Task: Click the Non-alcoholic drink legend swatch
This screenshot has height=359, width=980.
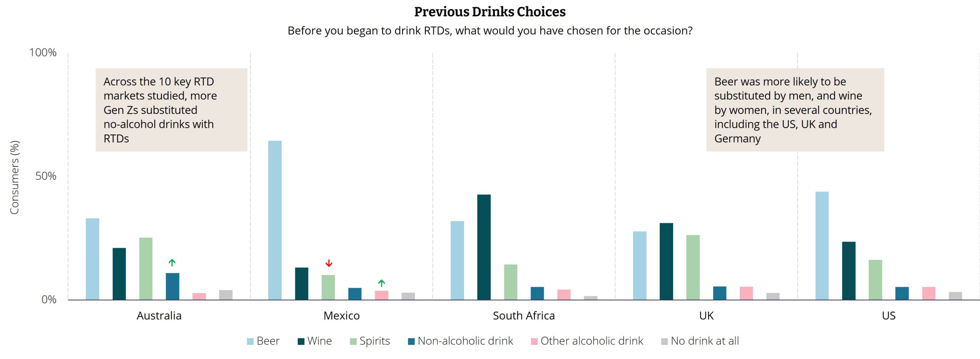Action: tap(412, 341)
